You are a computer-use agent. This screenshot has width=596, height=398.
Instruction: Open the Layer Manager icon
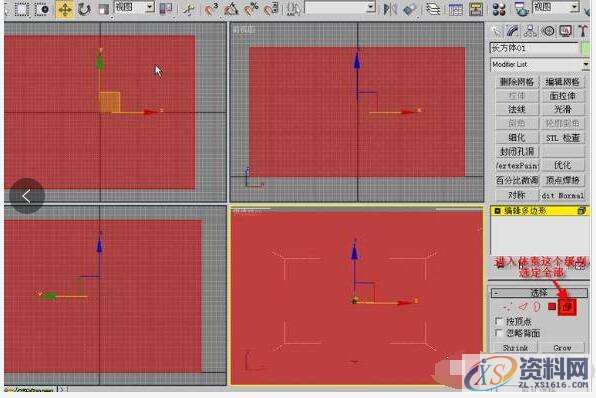(x=433, y=9)
